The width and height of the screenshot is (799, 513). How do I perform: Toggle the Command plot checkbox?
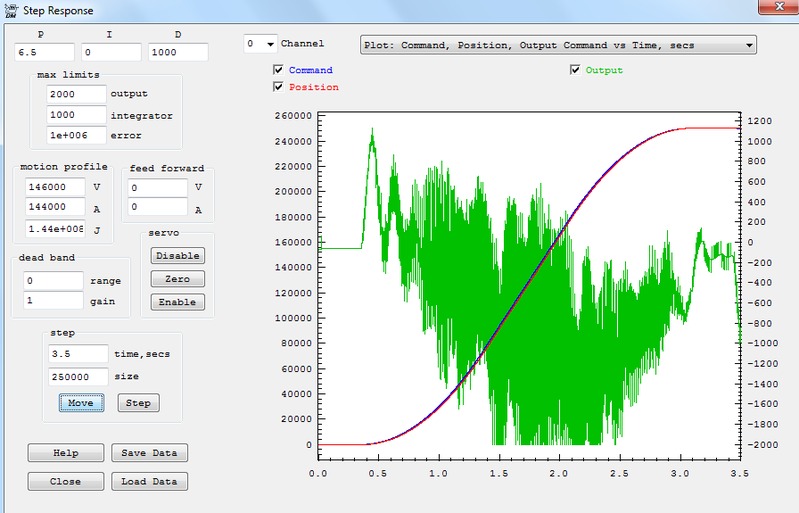(x=279, y=71)
